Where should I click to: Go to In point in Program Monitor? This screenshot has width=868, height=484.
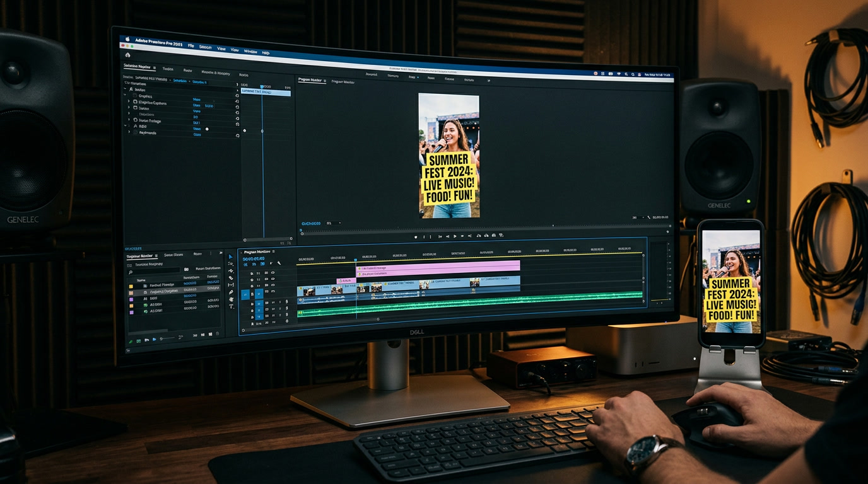coord(440,236)
